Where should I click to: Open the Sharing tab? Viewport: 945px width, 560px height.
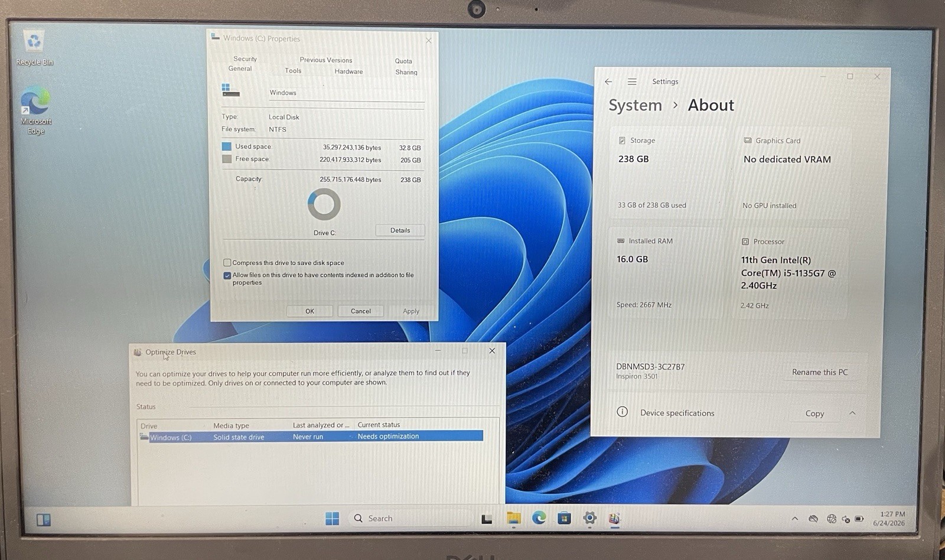[x=406, y=72]
